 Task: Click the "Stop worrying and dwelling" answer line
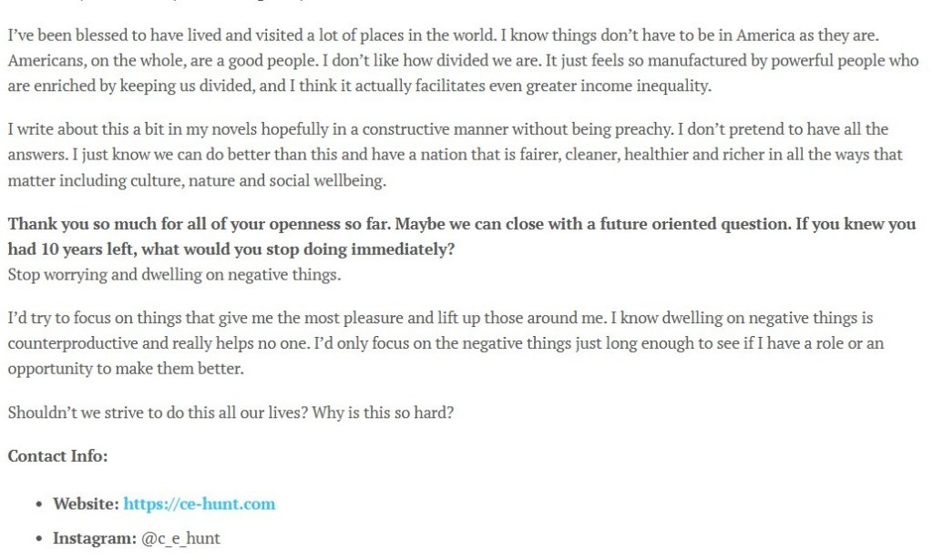click(x=174, y=274)
